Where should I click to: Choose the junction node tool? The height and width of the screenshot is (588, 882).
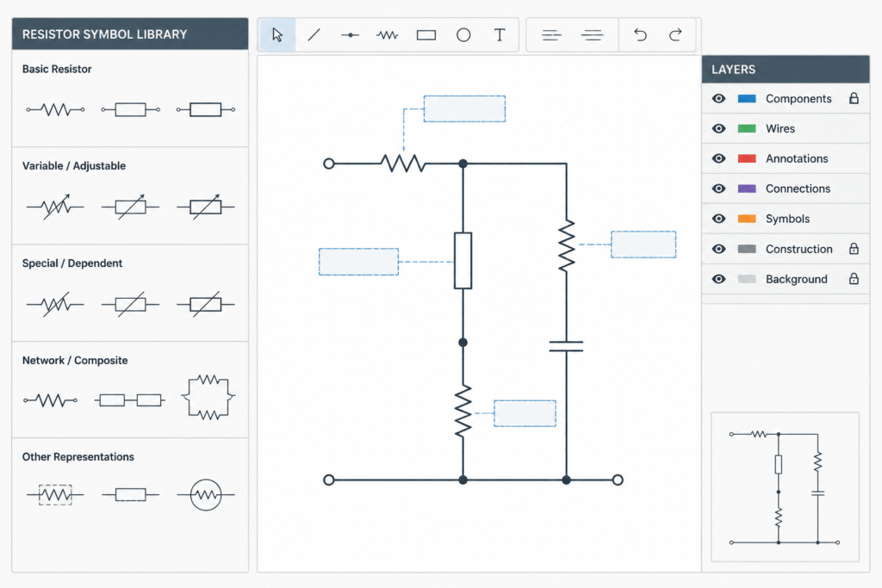click(350, 34)
